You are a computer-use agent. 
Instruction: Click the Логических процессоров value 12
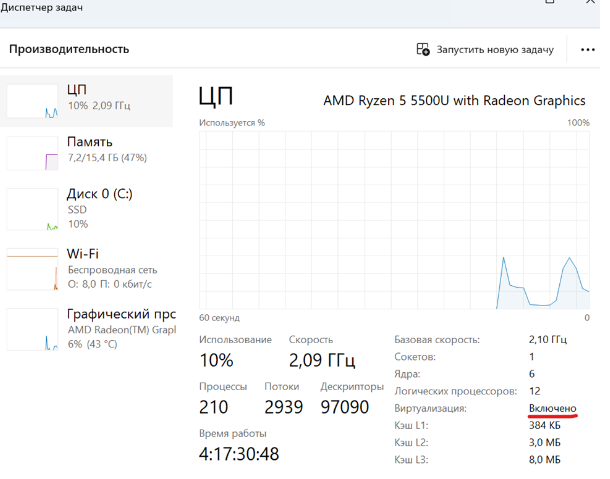coord(535,391)
